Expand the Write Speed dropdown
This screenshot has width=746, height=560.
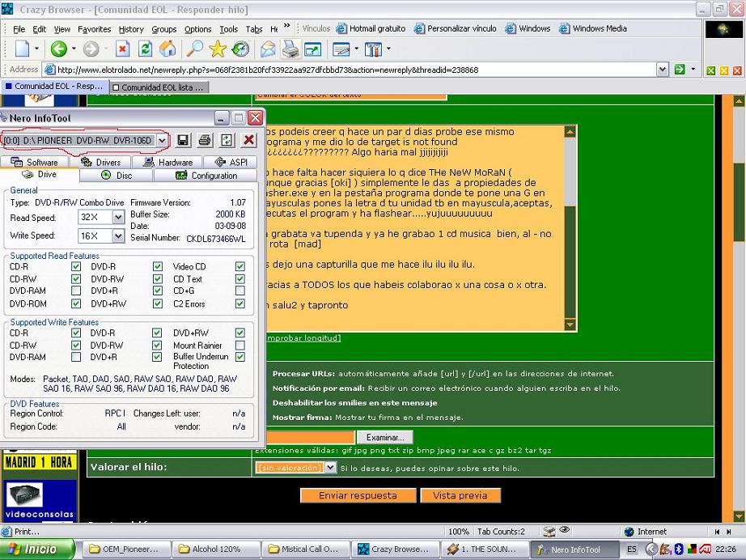click(x=118, y=236)
